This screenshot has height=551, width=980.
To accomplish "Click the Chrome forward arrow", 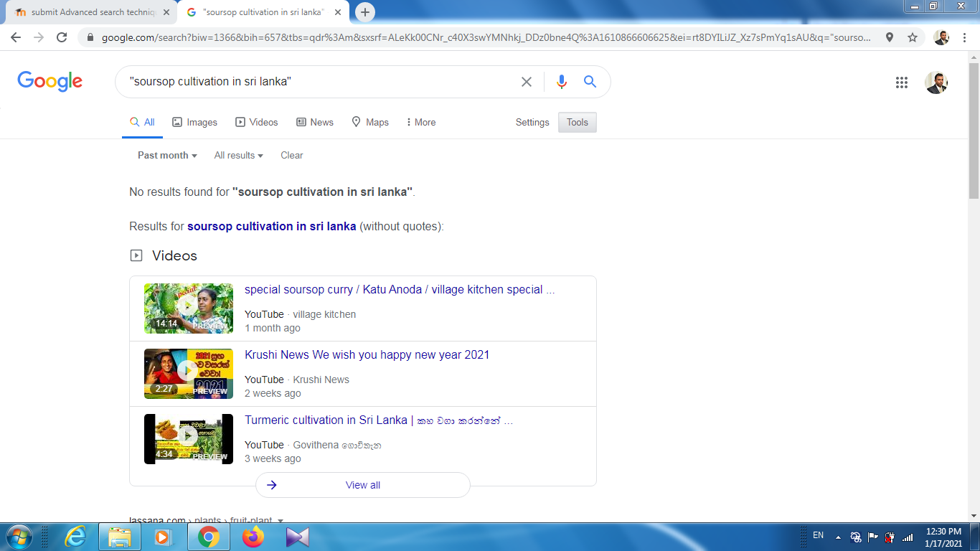I will 39,37.
